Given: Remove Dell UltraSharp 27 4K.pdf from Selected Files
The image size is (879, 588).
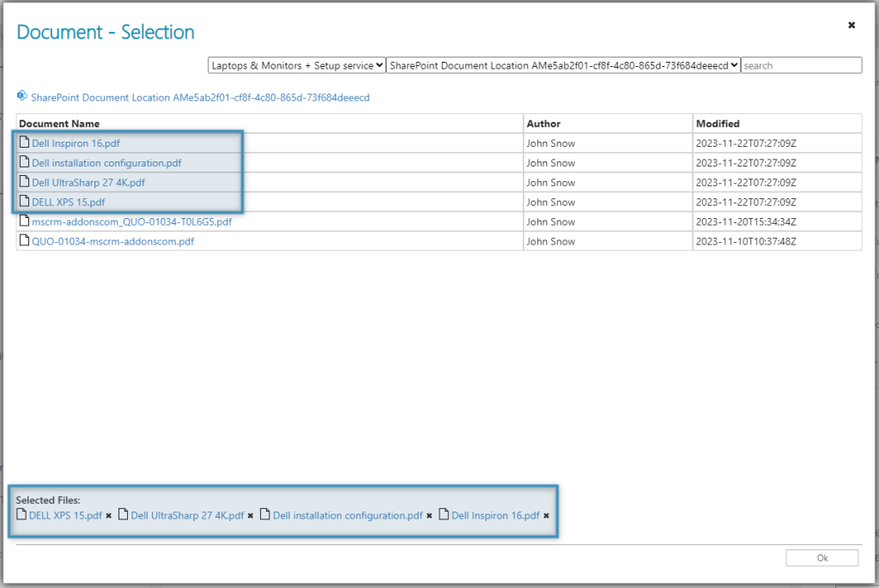Looking at the screenshot, I should point(251,516).
